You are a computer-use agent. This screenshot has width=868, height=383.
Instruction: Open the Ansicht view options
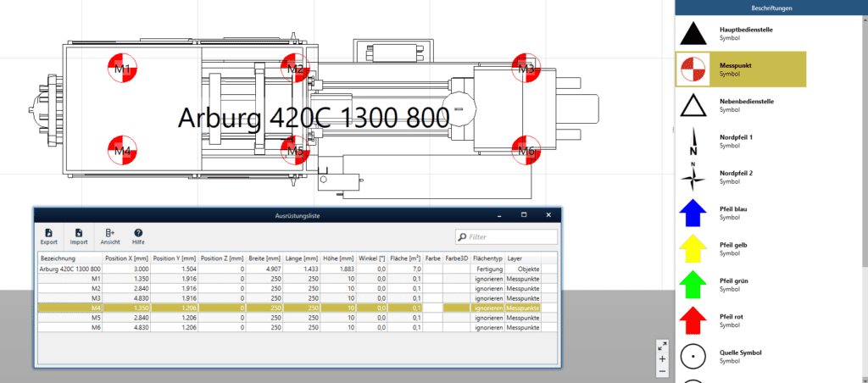tap(109, 237)
